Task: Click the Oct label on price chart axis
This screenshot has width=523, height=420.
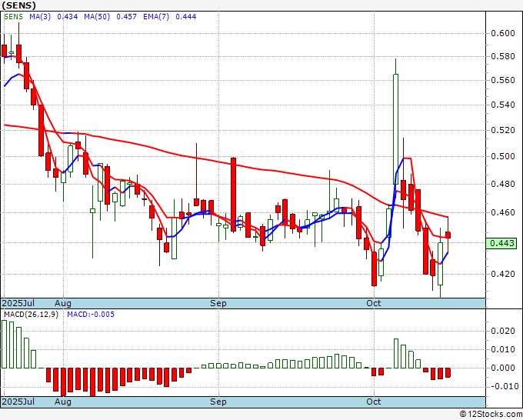Action: [x=373, y=303]
